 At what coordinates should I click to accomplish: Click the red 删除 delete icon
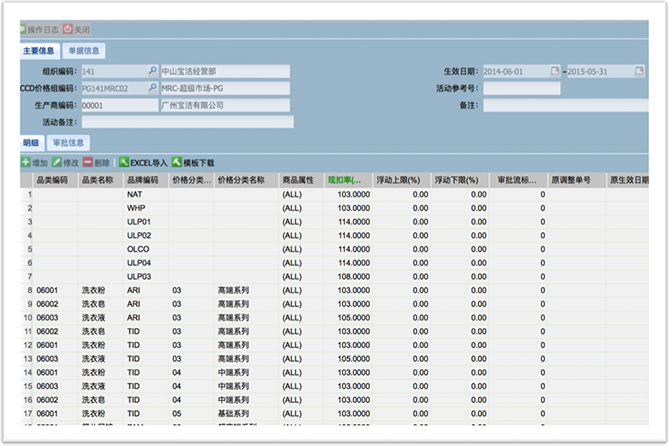(89, 162)
